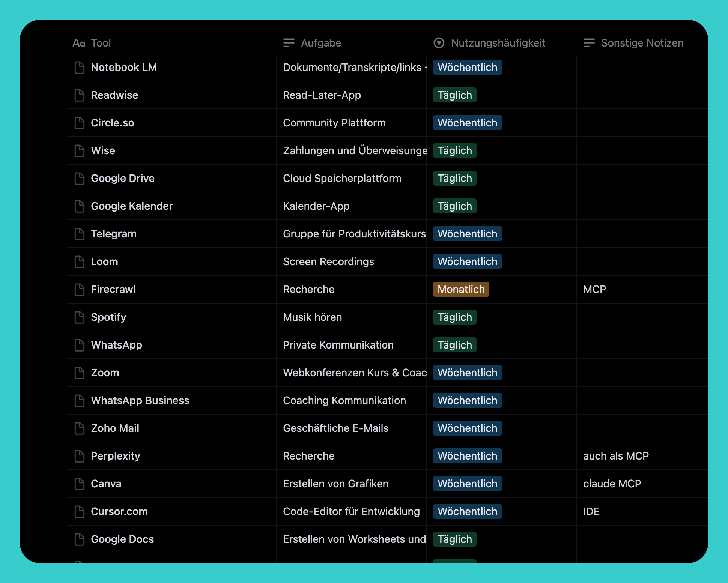The height and width of the screenshot is (583, 728).
Task: Open the Cursor.com page
Action: click(x=119, y=512)
